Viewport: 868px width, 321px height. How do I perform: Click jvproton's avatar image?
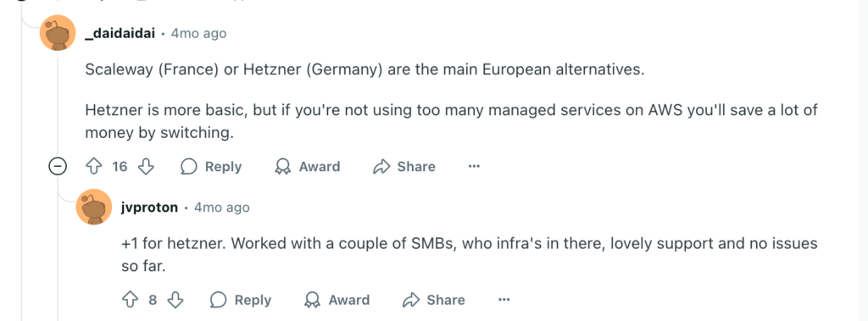93,208
